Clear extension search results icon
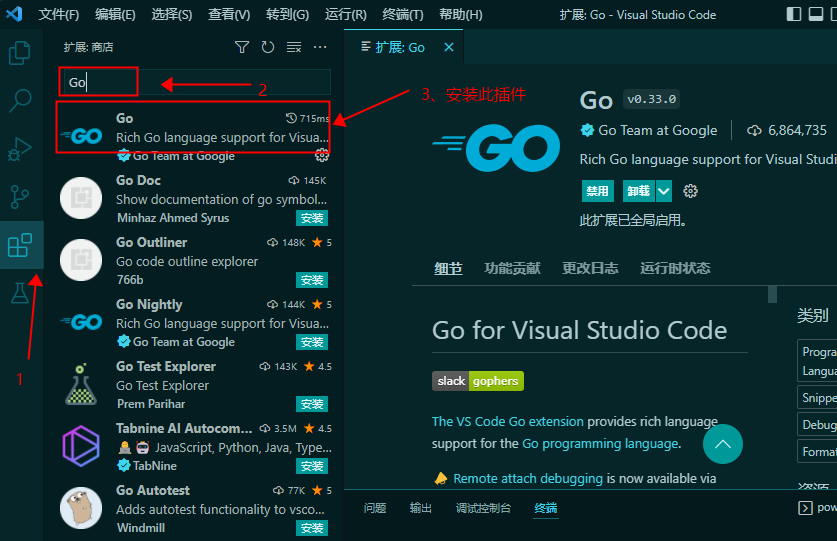837x541 pixels. [x=294, y=48]
